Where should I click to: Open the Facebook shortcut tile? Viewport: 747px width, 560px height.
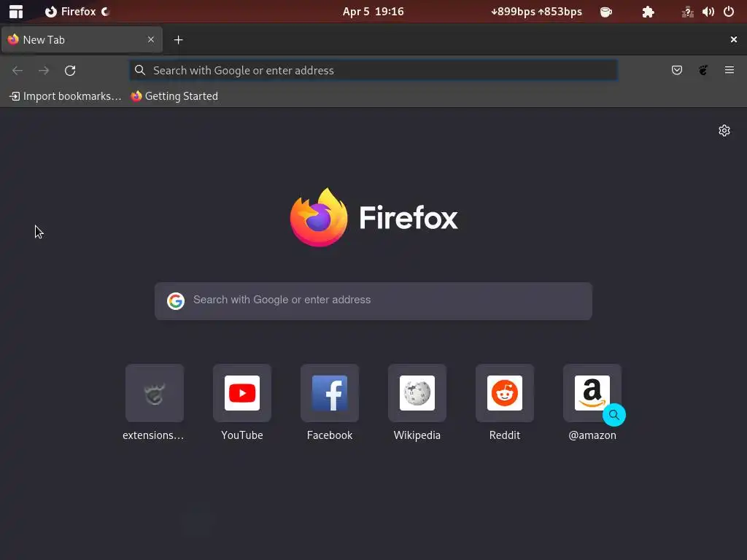coord(330,393)
